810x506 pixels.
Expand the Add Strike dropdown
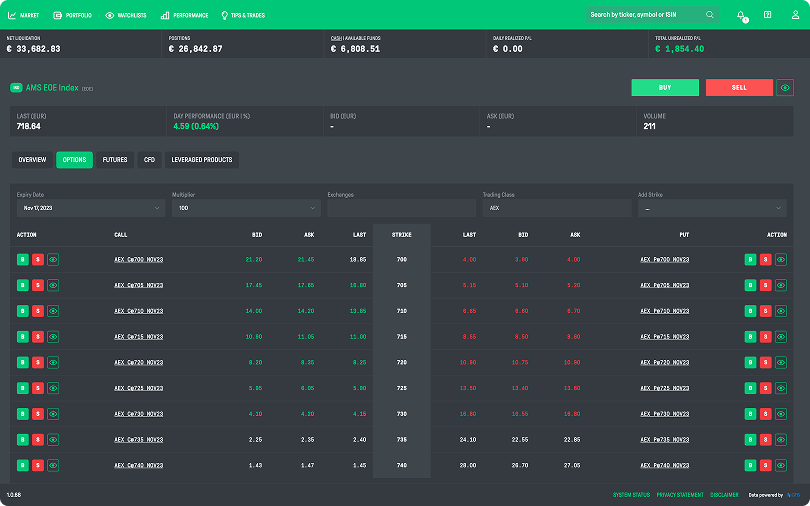point(712,208)
